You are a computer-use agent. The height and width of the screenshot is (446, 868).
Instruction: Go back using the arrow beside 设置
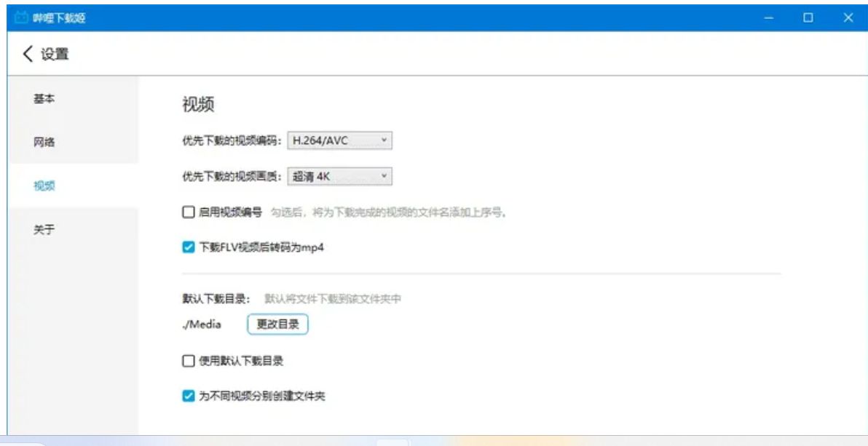(28, 54)
